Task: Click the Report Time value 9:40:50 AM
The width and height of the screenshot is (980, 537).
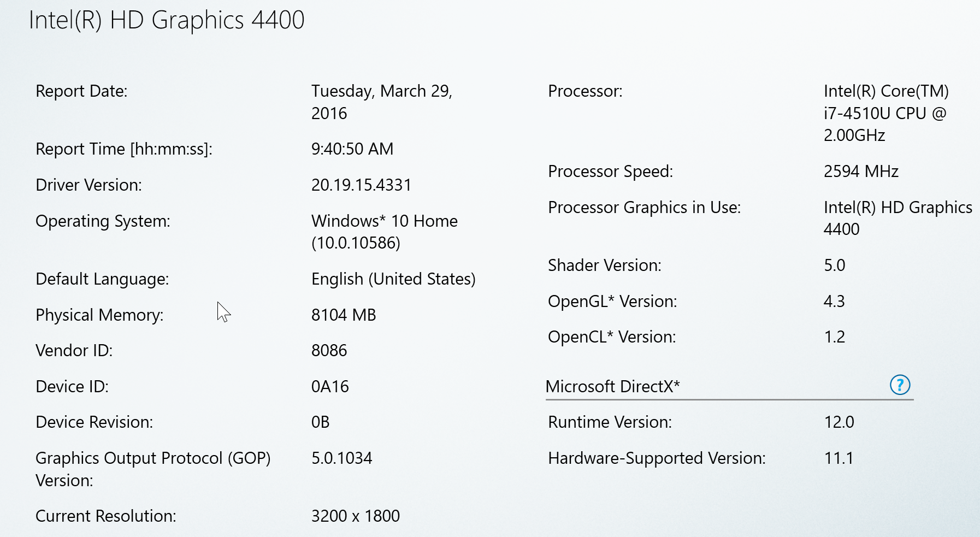Action: pos(352,149)
